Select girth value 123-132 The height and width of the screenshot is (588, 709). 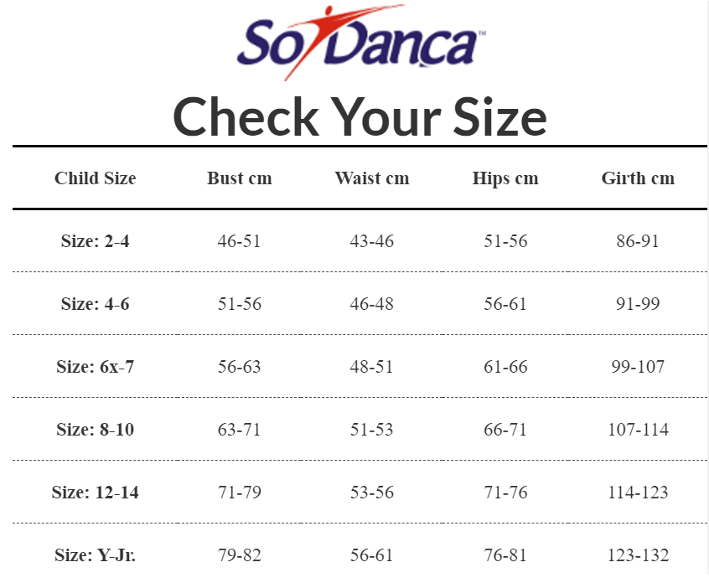pyautogui.click(x=638, y=555)
